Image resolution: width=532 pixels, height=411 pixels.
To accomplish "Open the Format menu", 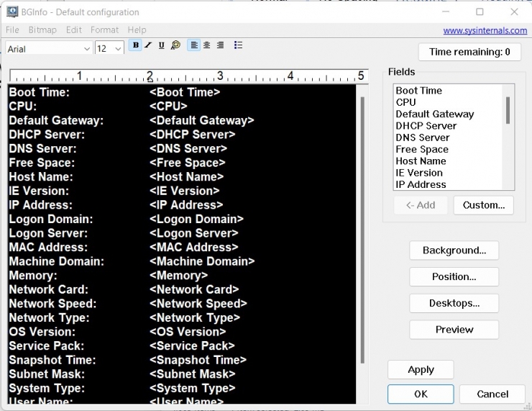I will click(x=104, y=30).
